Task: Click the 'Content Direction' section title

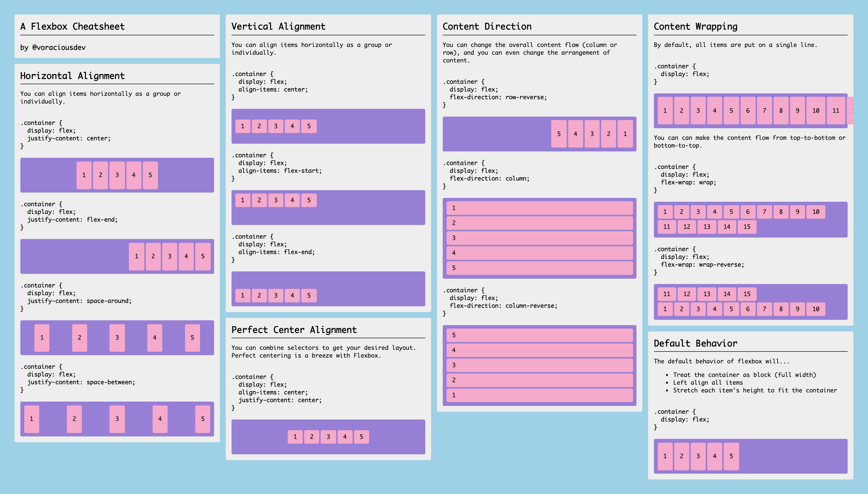Action: pyautogui.click(x=487, y=26)
